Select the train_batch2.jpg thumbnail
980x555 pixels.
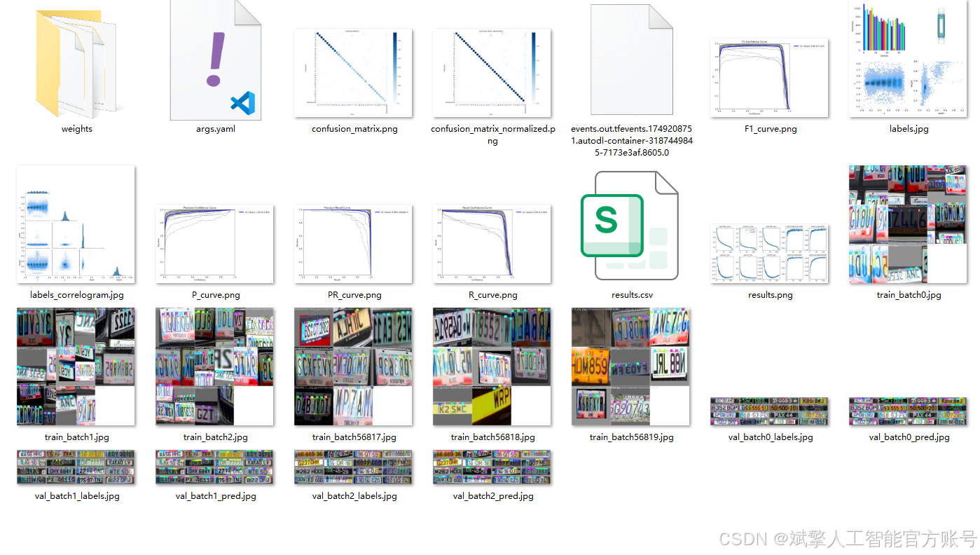(214, 366)
